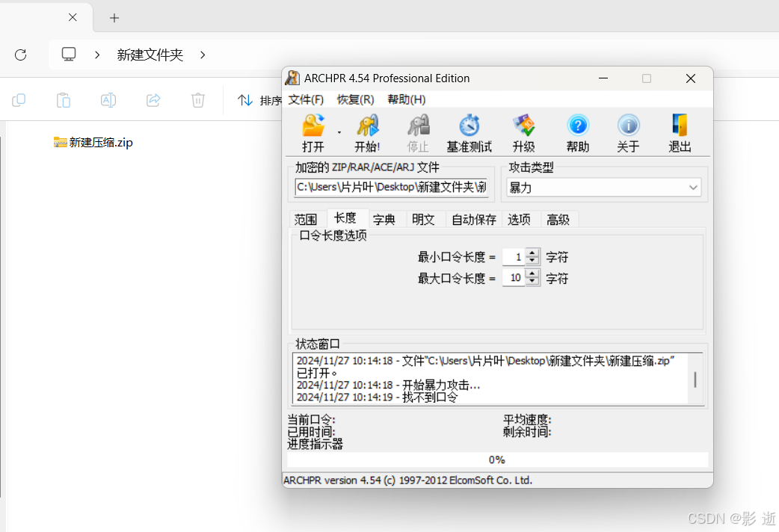The height and width of the screenshot is (532, 779).
Task: Expand the chevron after 新建文件夹 breadcrumb
Action: click(203, 55)
